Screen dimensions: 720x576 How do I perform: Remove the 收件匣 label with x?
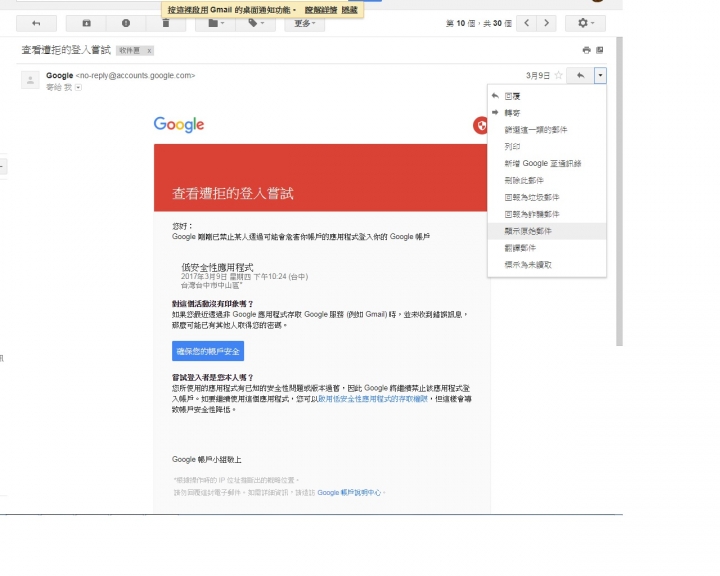point(149,51)
